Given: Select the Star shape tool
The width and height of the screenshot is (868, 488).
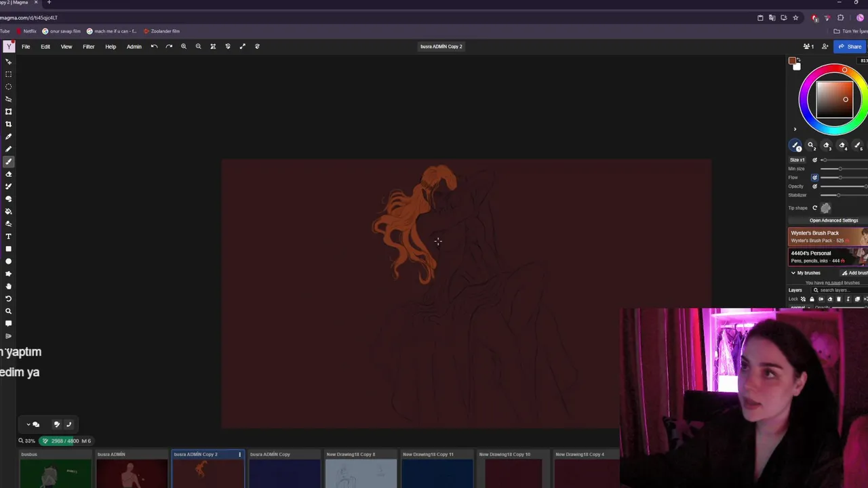Looking at the screenshot, I should pos(9,274).
